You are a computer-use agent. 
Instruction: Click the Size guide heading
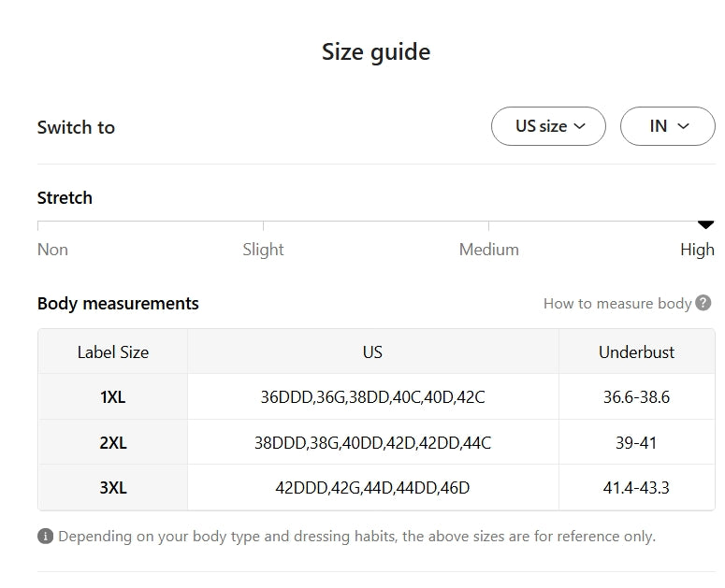click(x=376, y=51)
